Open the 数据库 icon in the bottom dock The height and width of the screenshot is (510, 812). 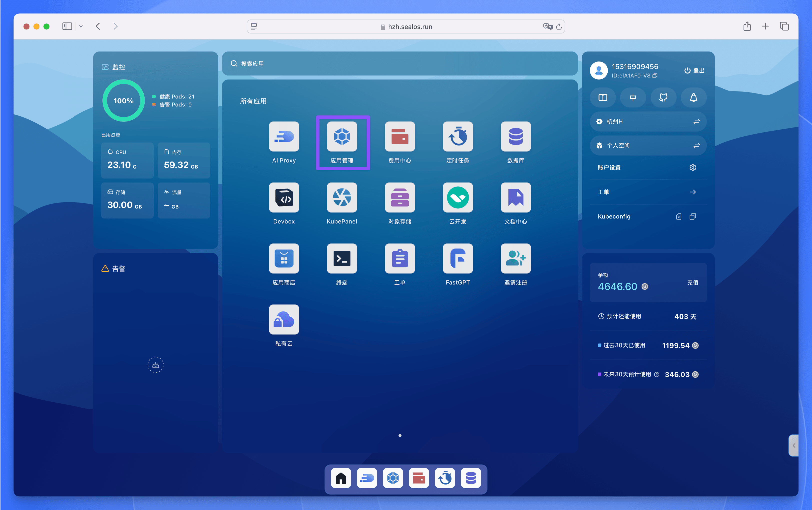click(x=471, y=478)
